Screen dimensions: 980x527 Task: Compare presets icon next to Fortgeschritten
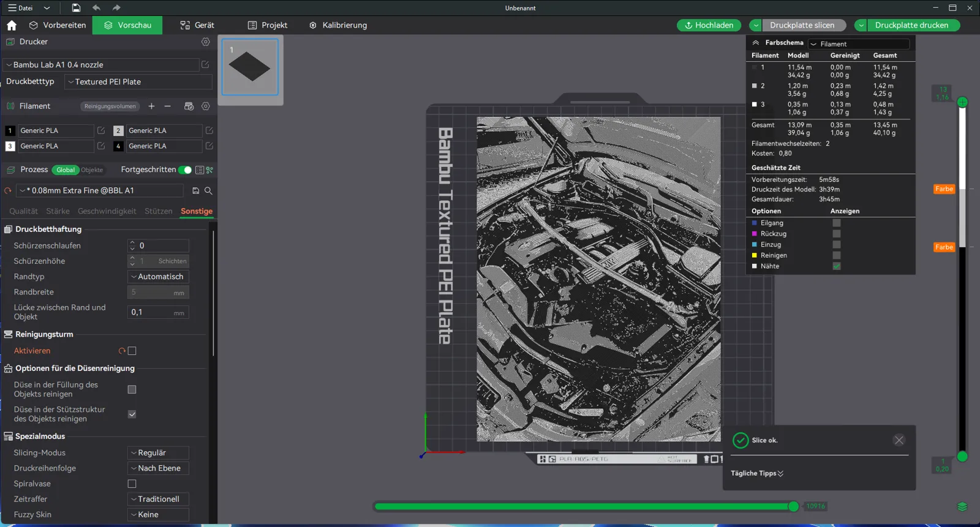pyautogui.click(x=209, y=170)
